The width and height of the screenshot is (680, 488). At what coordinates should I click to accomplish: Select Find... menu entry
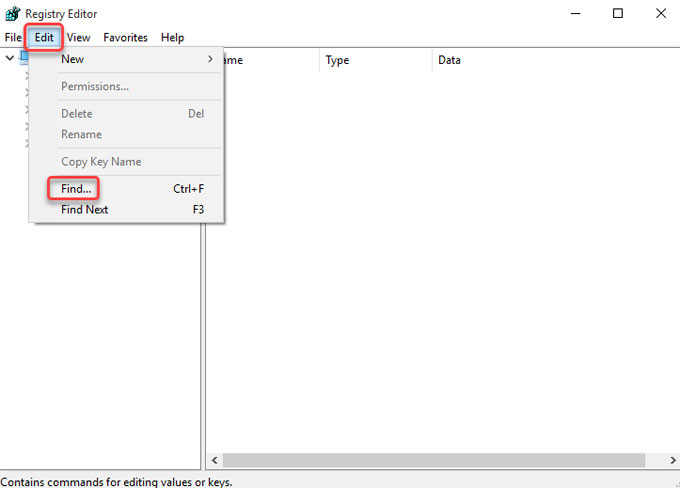tap(126, 189)
